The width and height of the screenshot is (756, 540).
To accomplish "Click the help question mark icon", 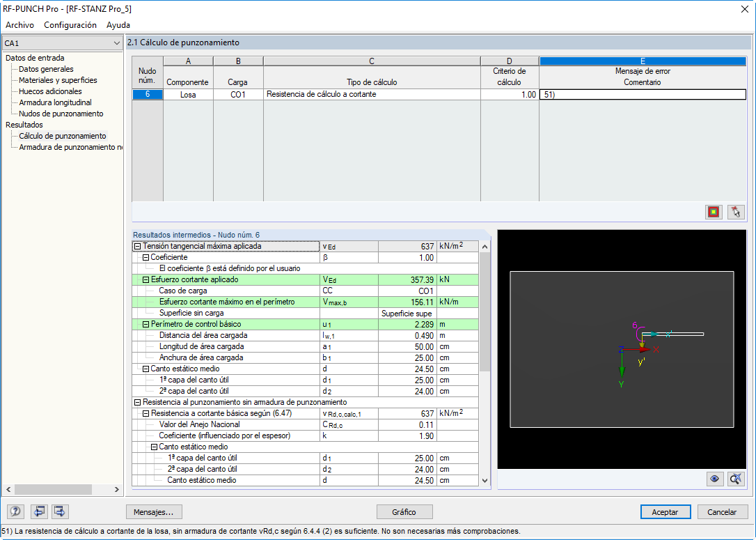I will (x=15, y=511).
